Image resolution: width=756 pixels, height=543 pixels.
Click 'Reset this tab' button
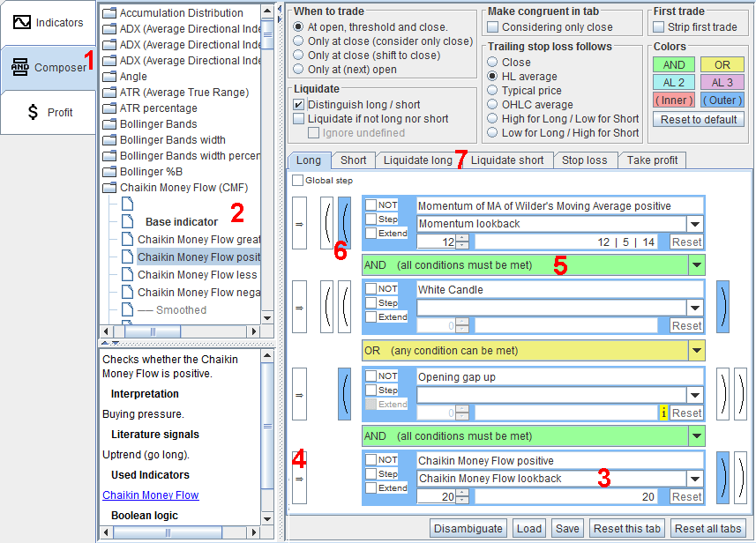627,529
